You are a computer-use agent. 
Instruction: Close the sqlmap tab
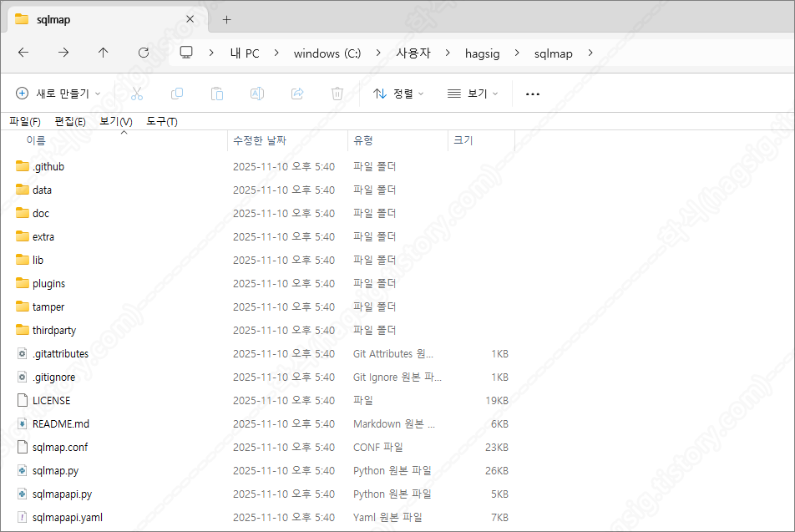(x=190, y=19)
